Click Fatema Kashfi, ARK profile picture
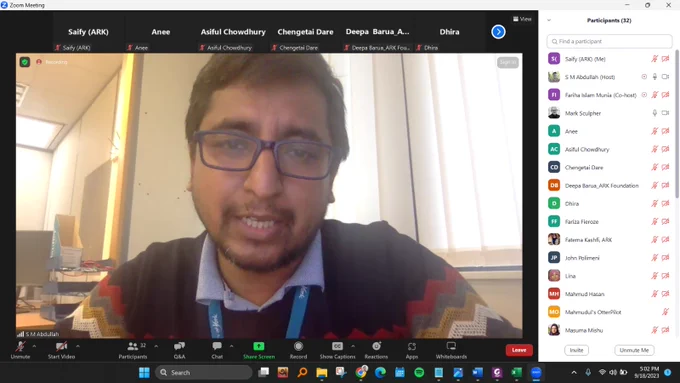The image size is (680, 383). tap(554, 239)
